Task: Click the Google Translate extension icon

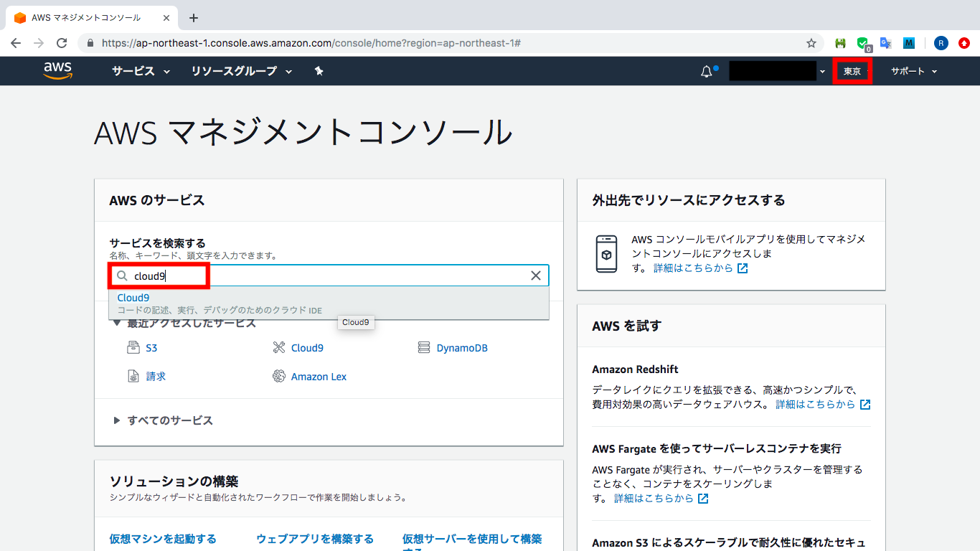Action: pos(886,43)
